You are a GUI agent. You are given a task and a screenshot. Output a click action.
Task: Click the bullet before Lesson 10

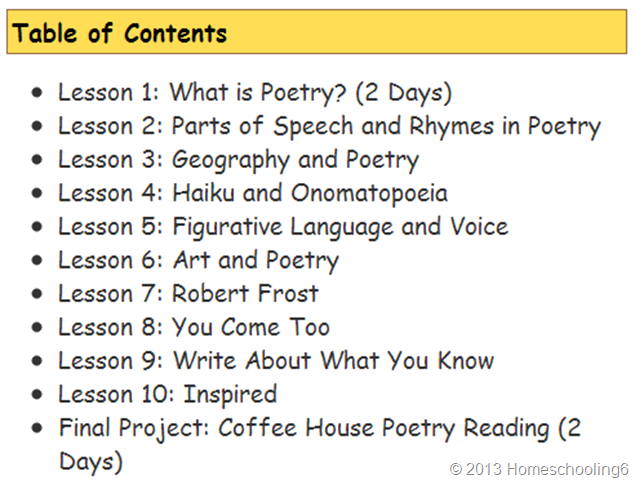click(x=38, y=395)
